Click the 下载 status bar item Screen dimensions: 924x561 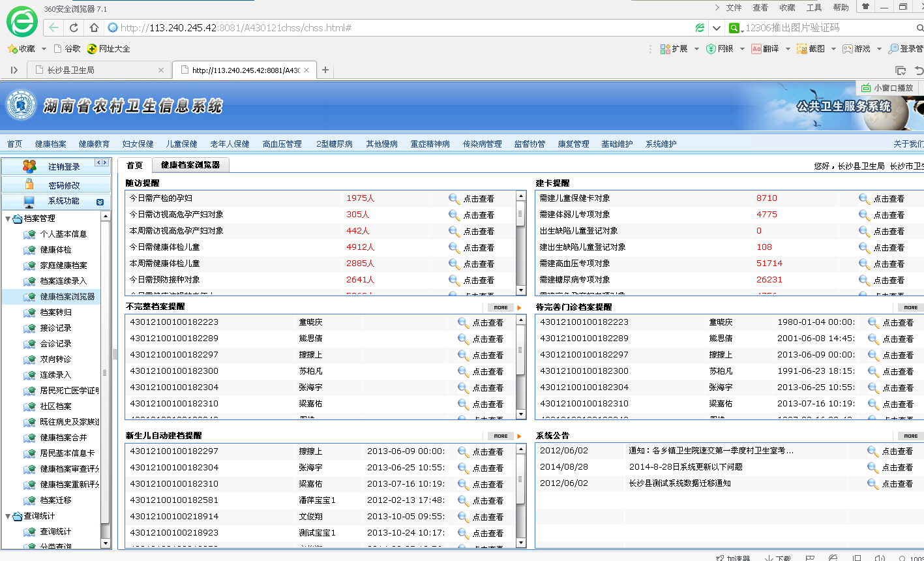779,558
